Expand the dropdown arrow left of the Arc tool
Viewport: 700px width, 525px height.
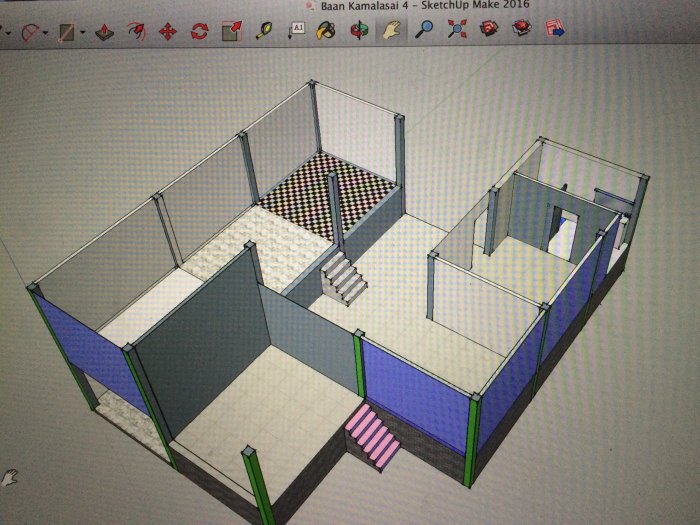[x=8, y=34]
